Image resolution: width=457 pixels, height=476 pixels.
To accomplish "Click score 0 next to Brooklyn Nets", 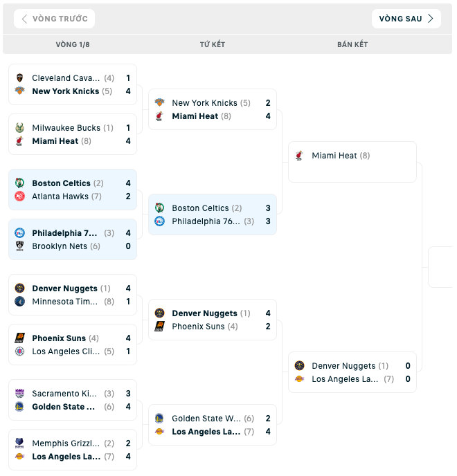I will (128, 246).
